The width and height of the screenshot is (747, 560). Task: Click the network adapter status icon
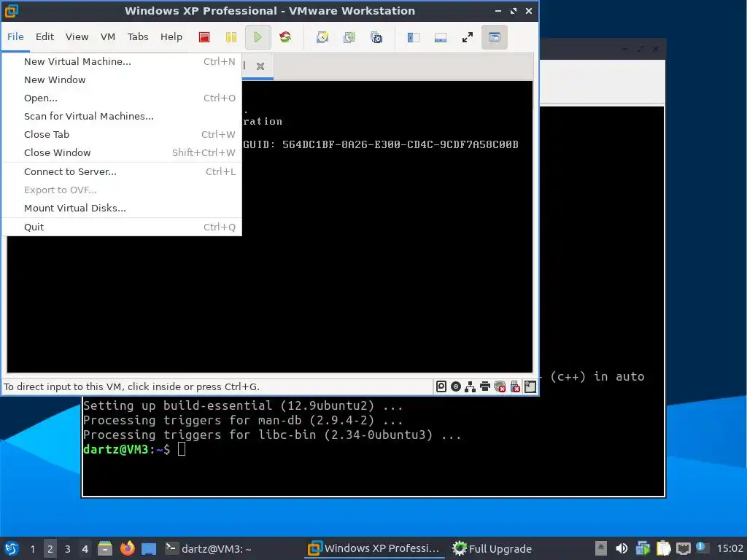(471, 386)
